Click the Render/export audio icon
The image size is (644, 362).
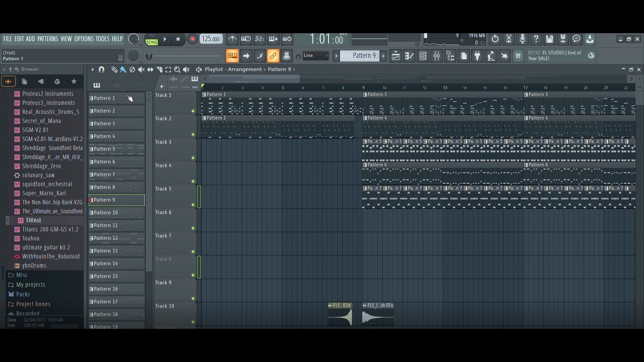(563, 39)
